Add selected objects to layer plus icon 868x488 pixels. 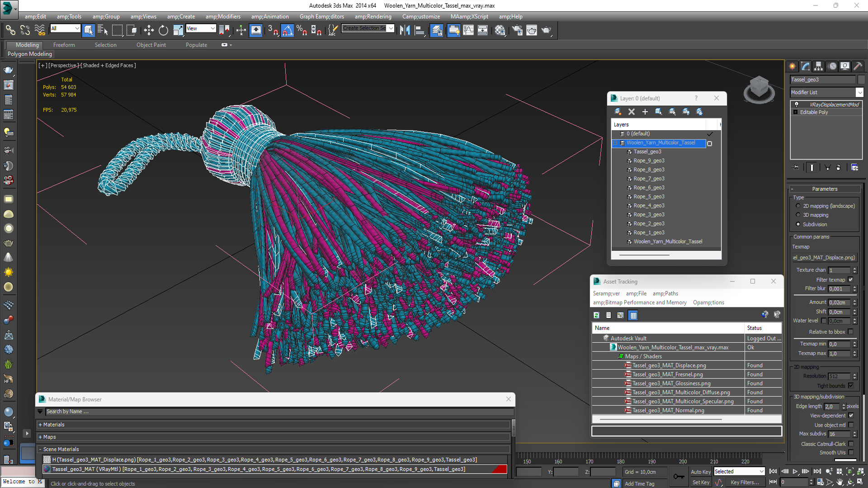point(645,112)
